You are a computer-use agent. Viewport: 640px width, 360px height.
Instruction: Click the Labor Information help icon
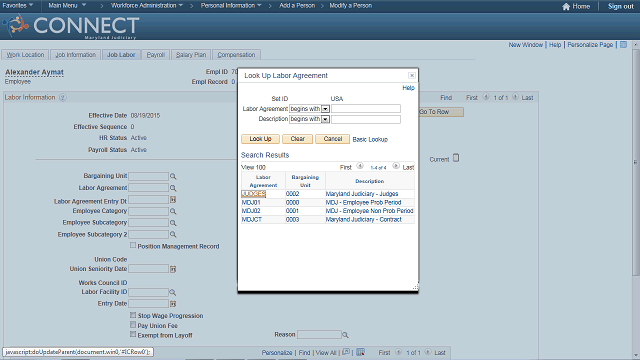point(62,98)
